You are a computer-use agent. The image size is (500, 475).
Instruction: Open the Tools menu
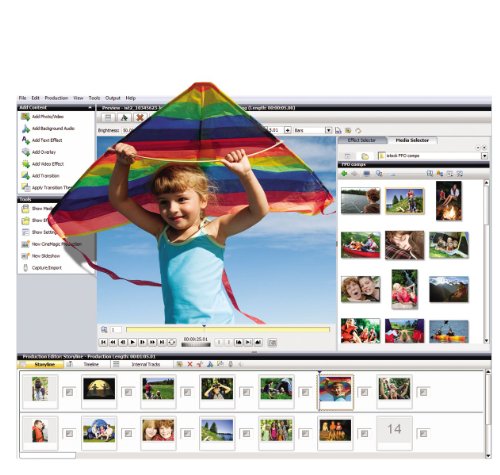click(x=94, y=98)
